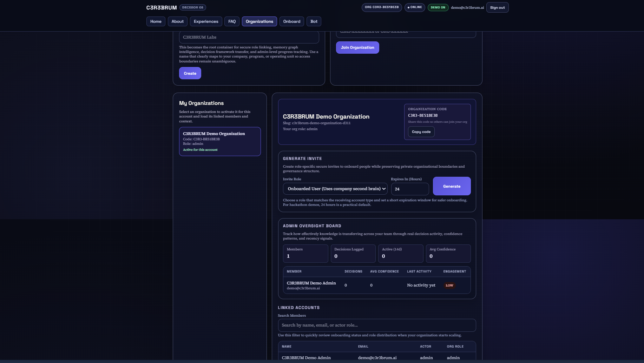The height and width of the screenshot is (363, 644).
Task: Click the 'No activity yet' cell
Action: tap(421, 285)
